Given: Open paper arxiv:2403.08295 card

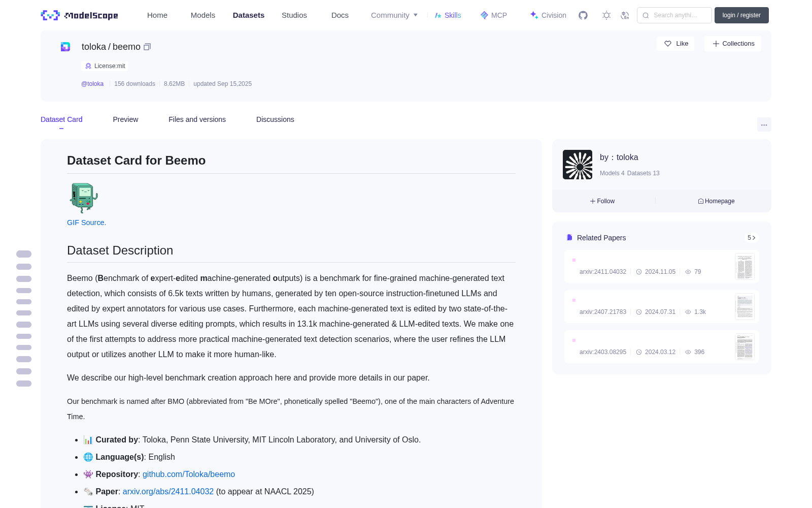Looking at the screenshot, I should tap(662, 346).
